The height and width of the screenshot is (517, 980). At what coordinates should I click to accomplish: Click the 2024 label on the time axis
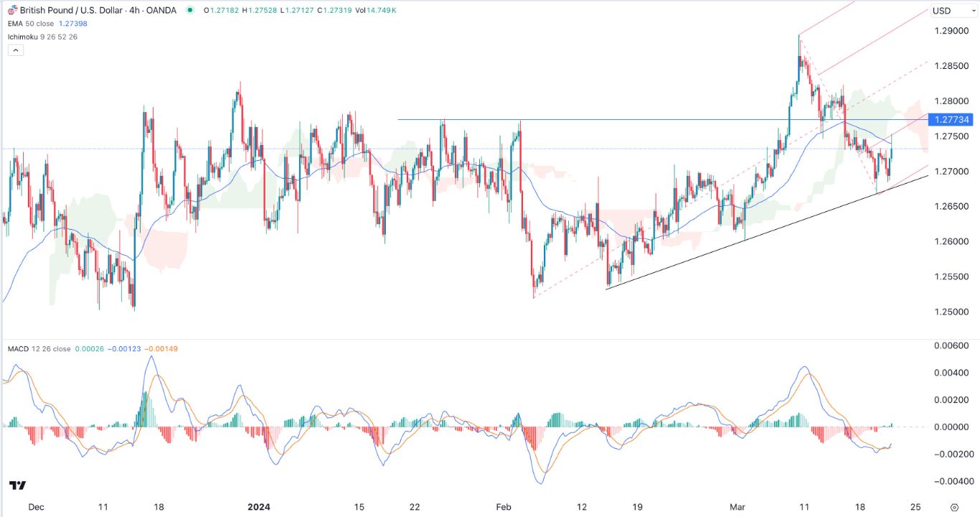pyautogui.click(x=258, y=506)
